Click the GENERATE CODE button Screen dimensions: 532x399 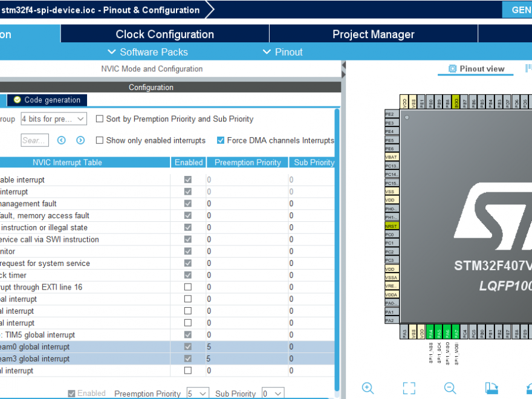coord(521,10)
